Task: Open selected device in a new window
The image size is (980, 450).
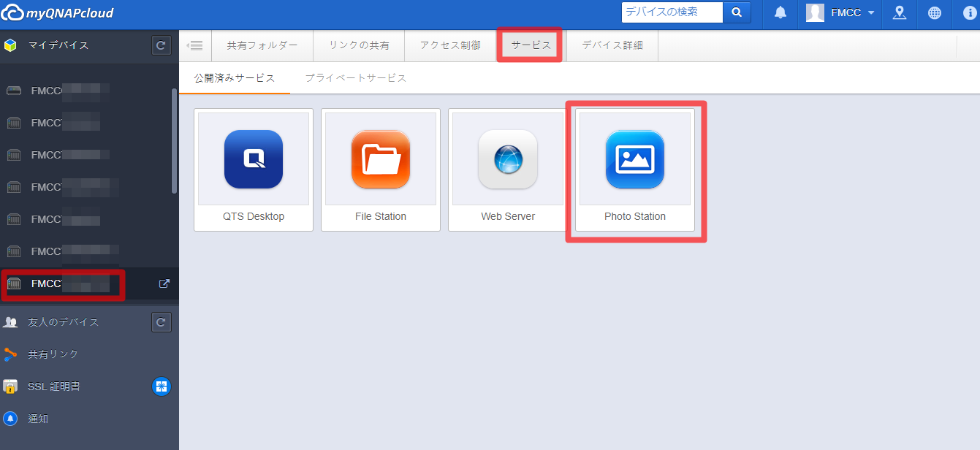Action: tap(164, 283)
